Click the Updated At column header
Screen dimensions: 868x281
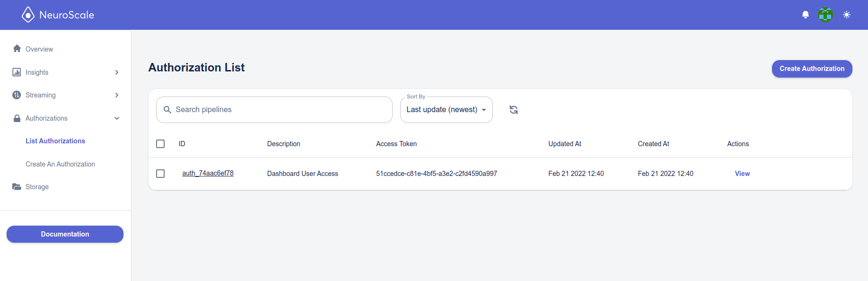(x=565, y=144)
